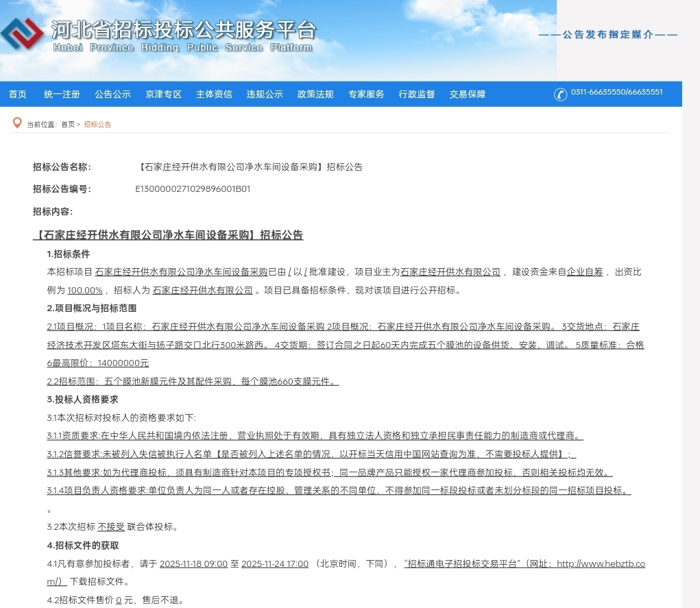The width and height of the screenshot is (700, 608).
Task: Click the phone icon in navigation bar
Action: (560, 95)
